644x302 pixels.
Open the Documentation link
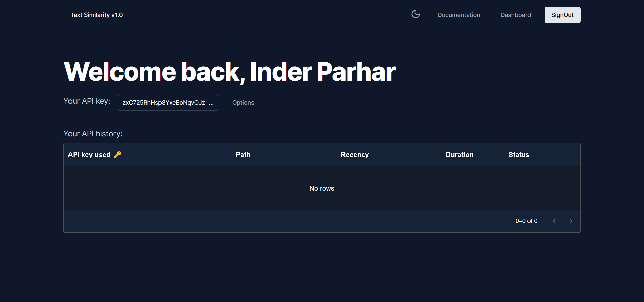(459, 15)
